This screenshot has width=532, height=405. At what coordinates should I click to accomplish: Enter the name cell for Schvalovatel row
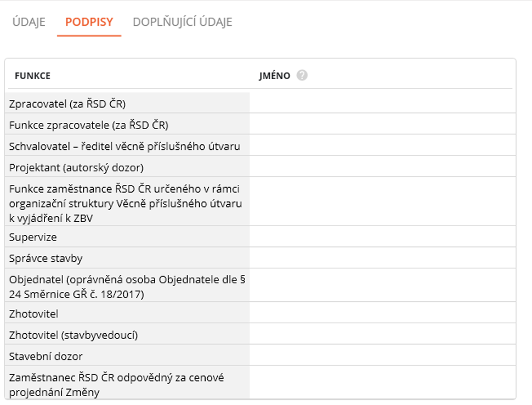point(382,146)
